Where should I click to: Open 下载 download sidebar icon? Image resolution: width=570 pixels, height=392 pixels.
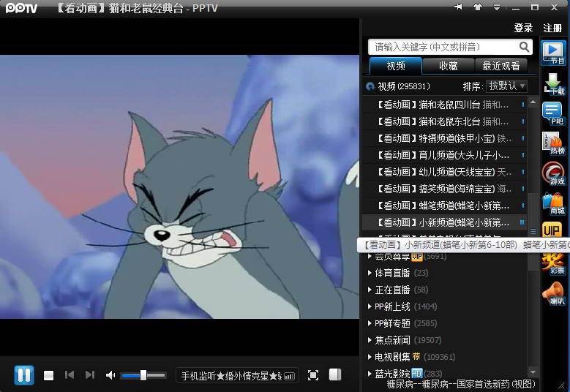pyautogui.click(x=554, y=84)
